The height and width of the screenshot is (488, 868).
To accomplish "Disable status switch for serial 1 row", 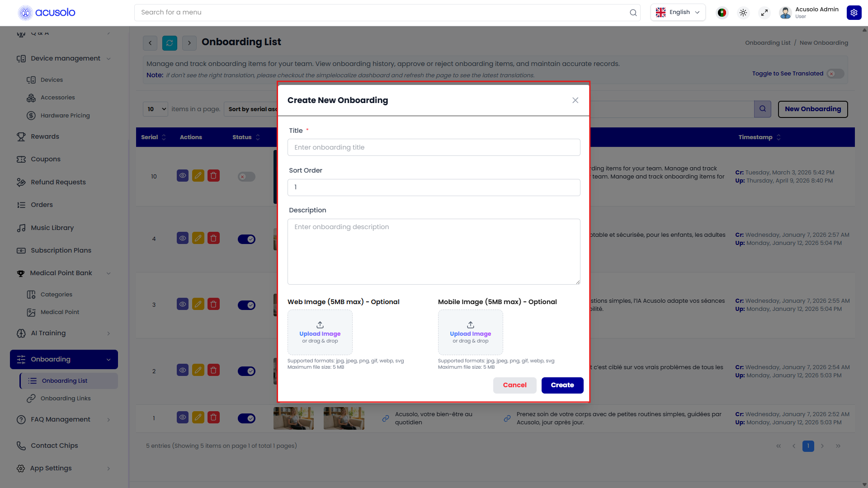I will click(x=247, y=418).
